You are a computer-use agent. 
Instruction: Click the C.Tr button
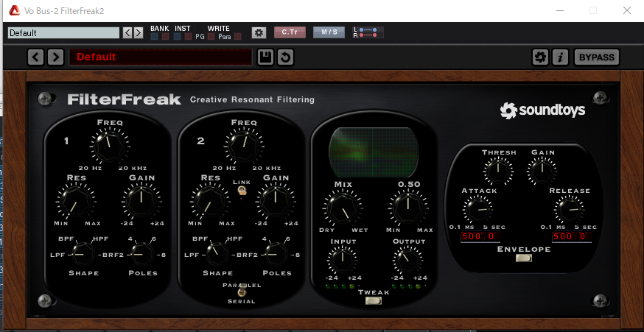tap(290, 32)
